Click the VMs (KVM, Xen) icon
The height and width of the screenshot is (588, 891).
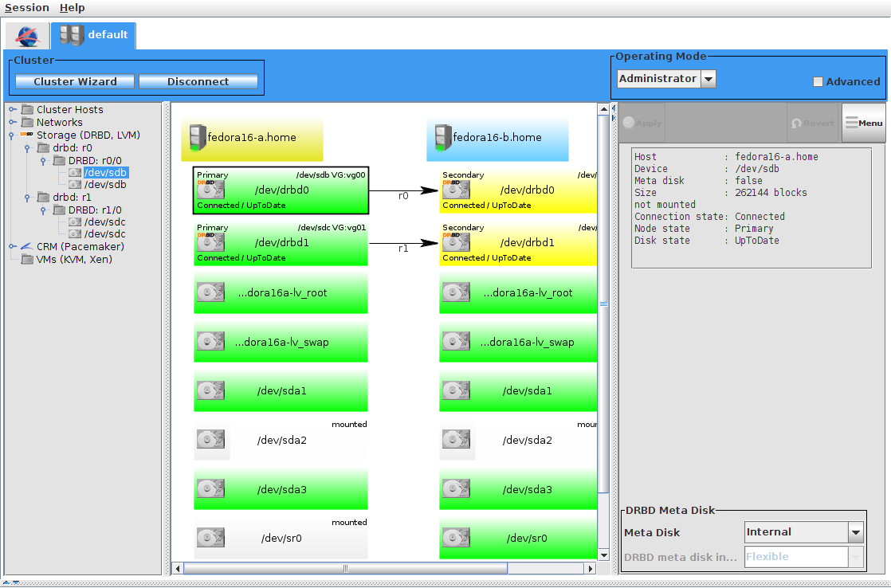pos(26,259)
